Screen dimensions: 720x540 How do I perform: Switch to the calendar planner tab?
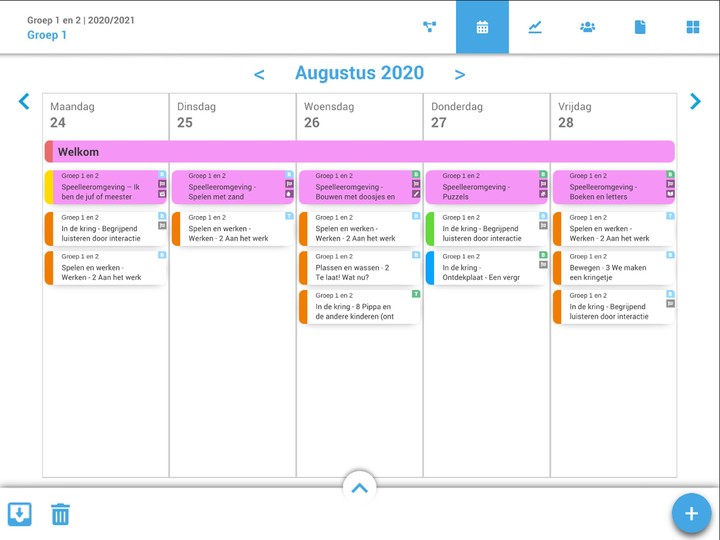(x=482, y=27)
